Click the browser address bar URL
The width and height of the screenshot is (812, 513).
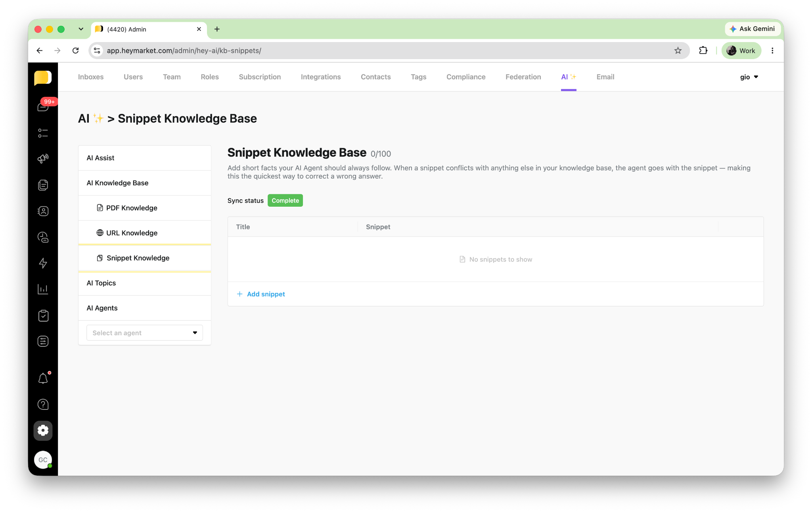click(x=184, y=50)
